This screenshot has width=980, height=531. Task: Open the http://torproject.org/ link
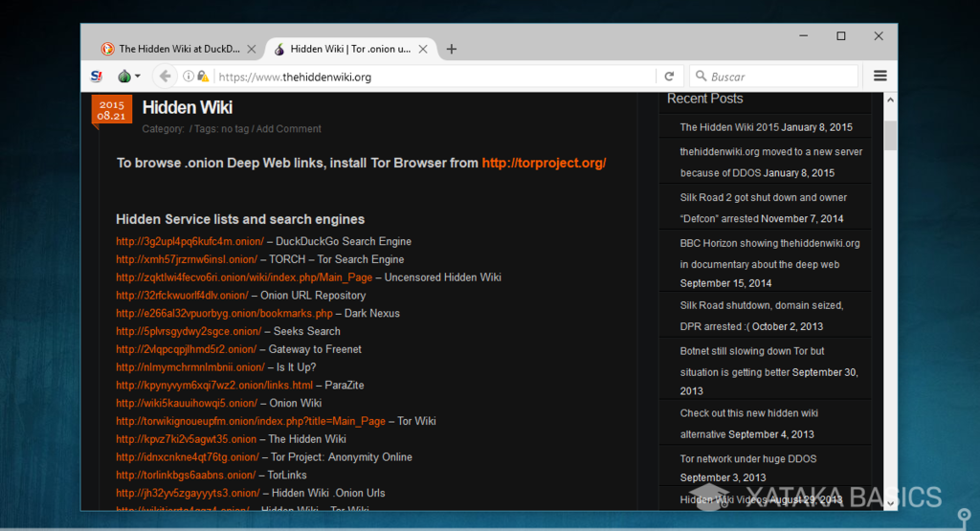544,163
